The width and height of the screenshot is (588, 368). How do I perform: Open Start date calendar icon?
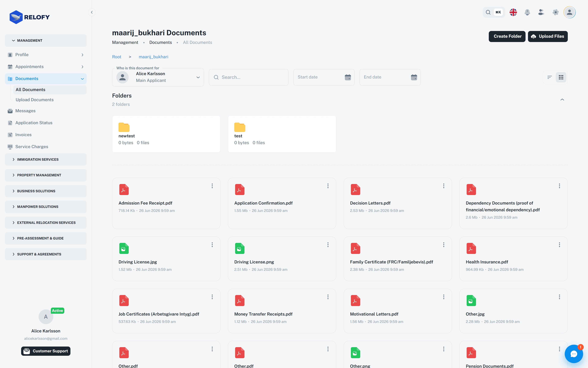coord(348,77)
